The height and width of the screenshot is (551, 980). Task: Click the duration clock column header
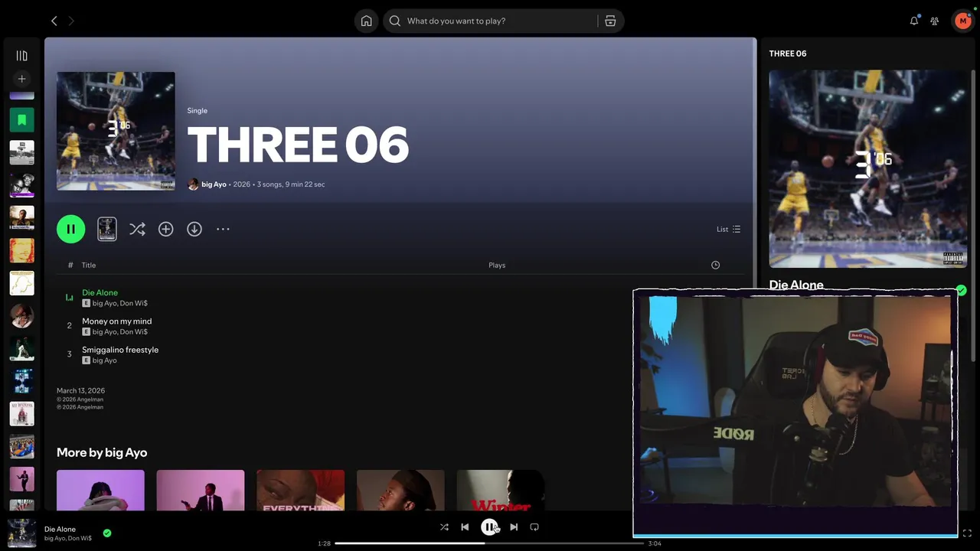(715, 265)
